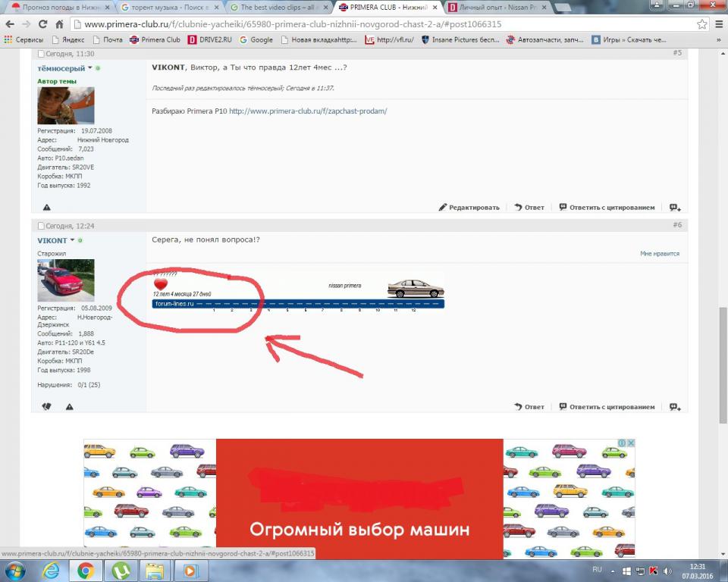Image resolution: width=728 pixels, height=582 pixels.
Task: Open the volume control in system tray
Action: [667, 571]
